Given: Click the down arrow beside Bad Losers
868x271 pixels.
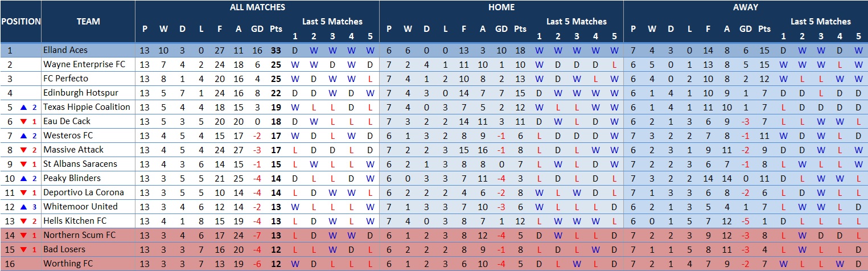Looking at the screenshot, I should pyautogui.click(x=24, y=249).
